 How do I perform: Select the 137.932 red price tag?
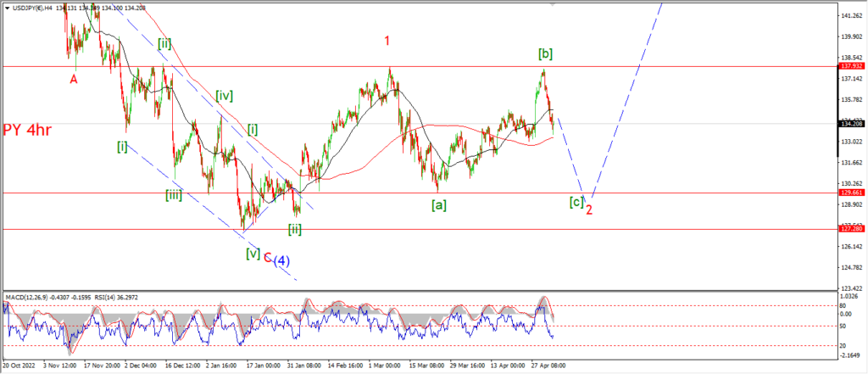point(850,65)
